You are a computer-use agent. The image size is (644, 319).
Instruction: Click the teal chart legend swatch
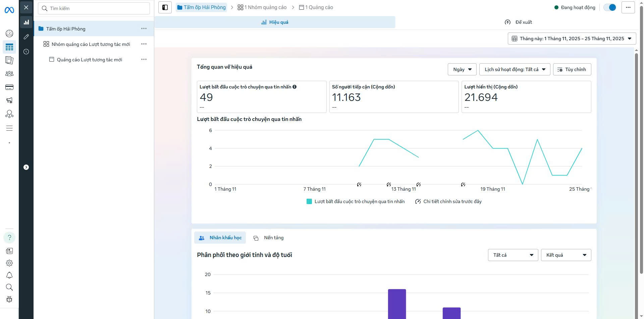click(x=309, y=201)
